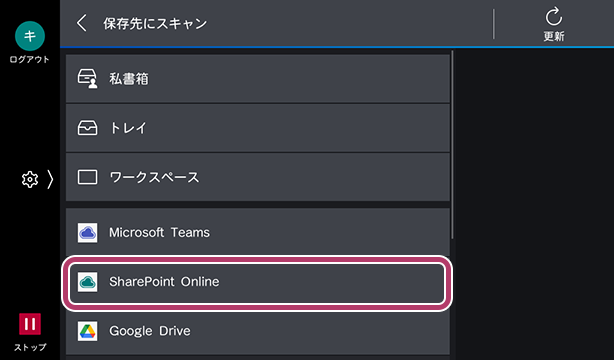614x360 pixels.
Task: Choose the Microsoft Teams destination text
Action: pos(159,232)
